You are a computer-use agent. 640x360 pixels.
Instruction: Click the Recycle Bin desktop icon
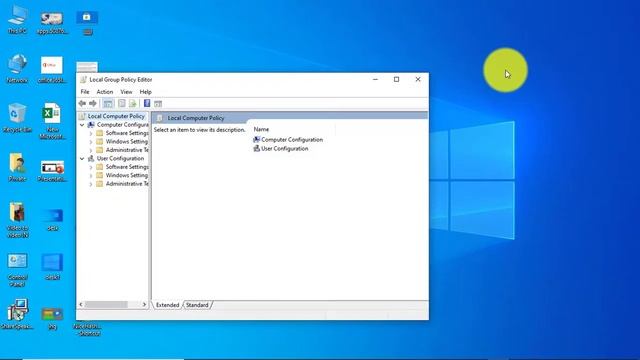coord(17,118)
